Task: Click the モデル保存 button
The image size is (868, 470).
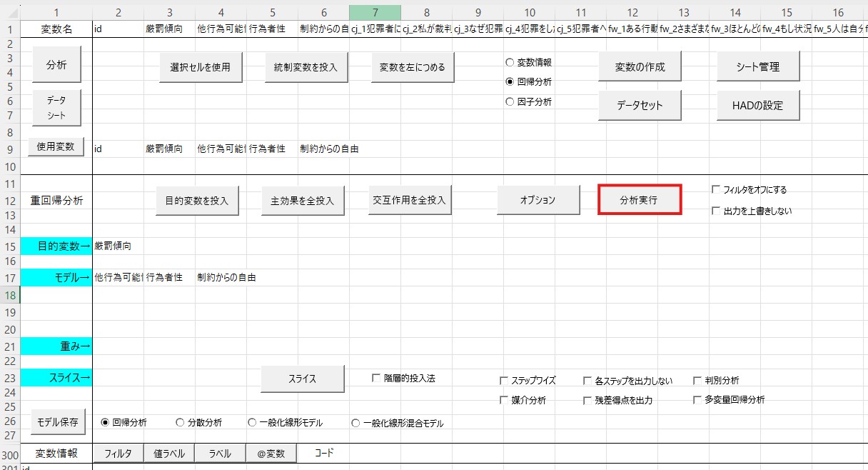Action: click(x=58, y=422)
